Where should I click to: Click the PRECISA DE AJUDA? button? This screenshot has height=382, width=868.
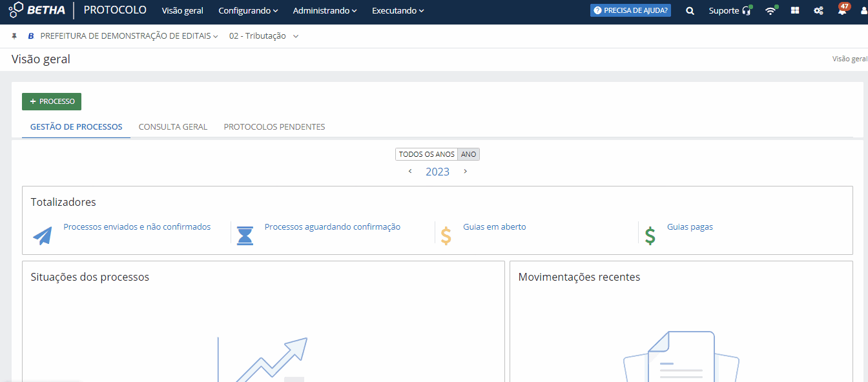[x=630, y=11]
